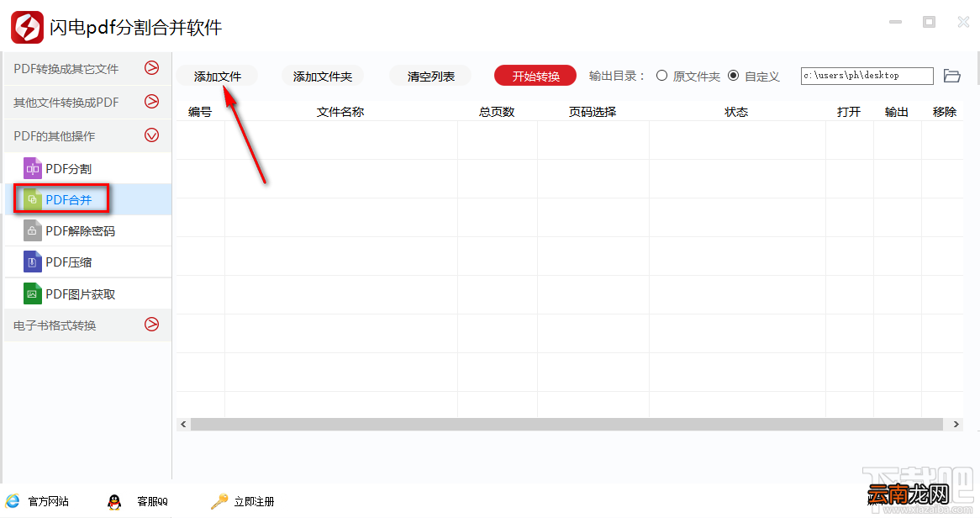Image resolution: width=980 pixels, height=518 pixels.
Task: Open the PDF分割 function
Action: point(87,168)
